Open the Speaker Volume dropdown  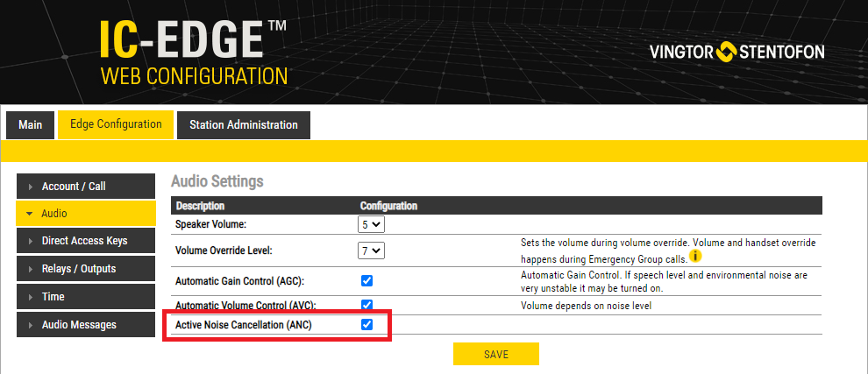371,224
